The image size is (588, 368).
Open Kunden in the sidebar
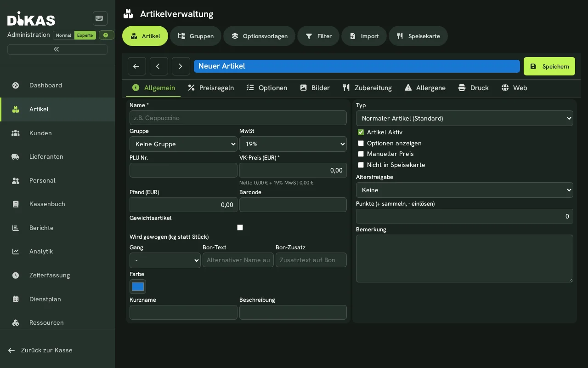coord(57,133)
